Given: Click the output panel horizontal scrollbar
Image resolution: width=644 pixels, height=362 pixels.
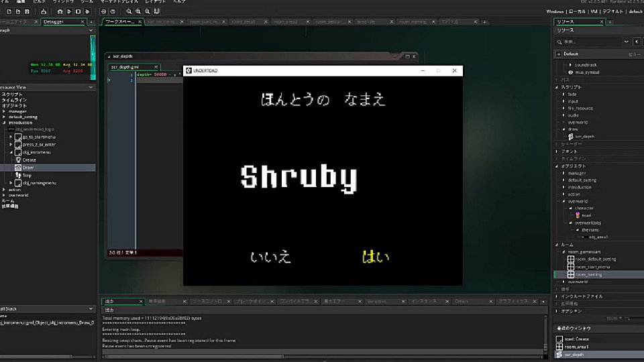Looking at the screenshot, I should pos(193,356).
